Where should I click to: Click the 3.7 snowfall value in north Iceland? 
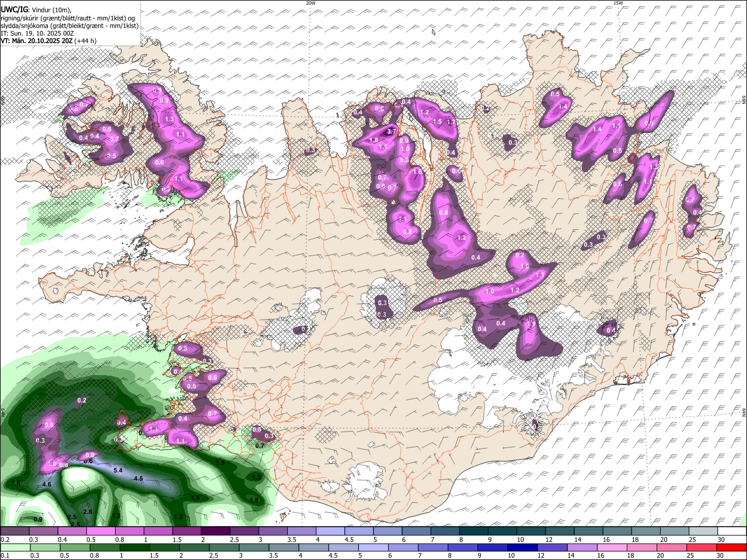pyautogui.click(x=392, y=131)
